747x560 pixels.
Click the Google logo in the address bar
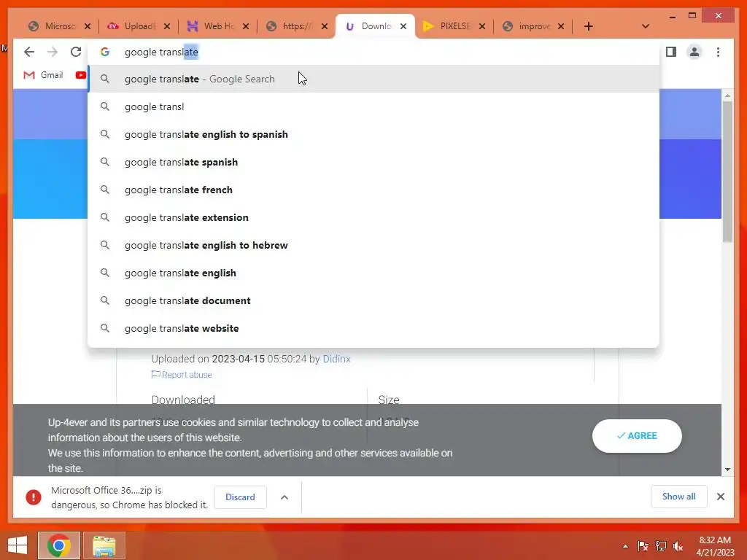105,52
